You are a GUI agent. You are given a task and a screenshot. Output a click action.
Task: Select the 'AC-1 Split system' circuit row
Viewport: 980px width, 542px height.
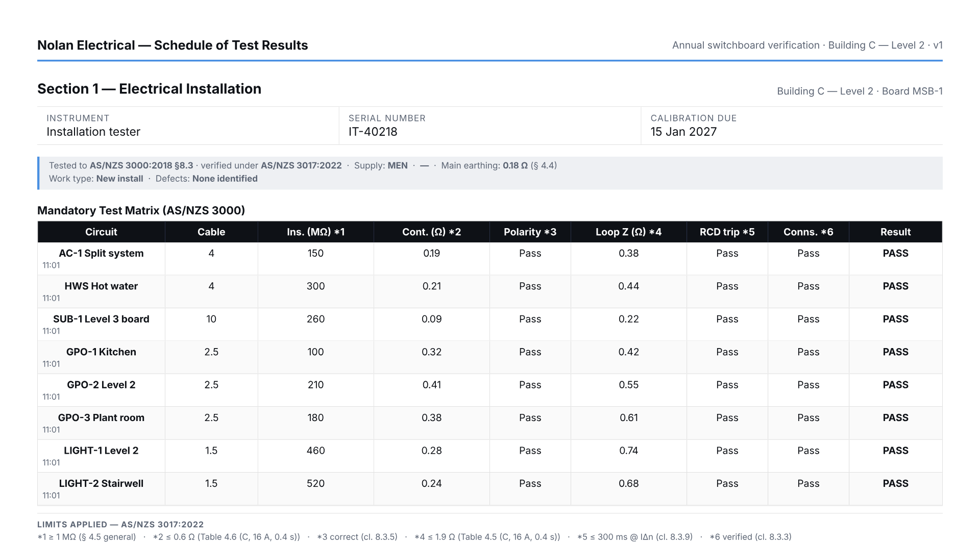click(x=489, y=259)
